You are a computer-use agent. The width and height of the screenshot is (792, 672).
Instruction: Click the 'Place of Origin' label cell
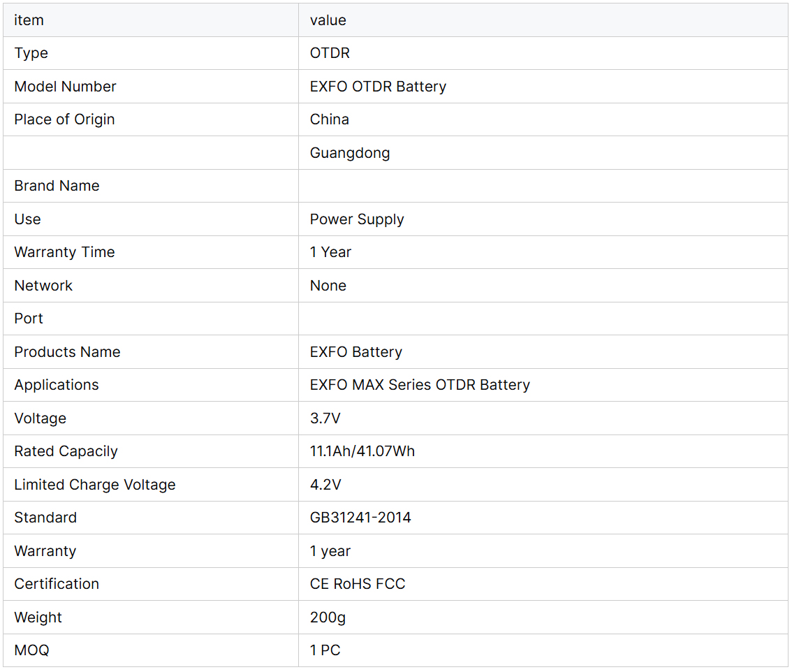[64, 119]
